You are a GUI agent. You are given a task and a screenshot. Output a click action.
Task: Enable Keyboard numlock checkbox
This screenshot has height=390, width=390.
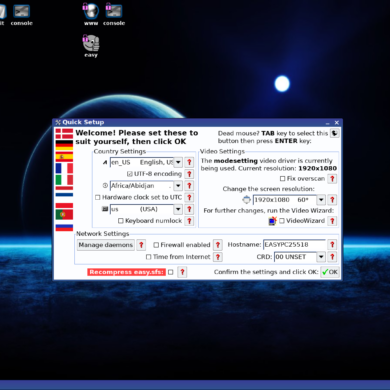coord(121,221)
